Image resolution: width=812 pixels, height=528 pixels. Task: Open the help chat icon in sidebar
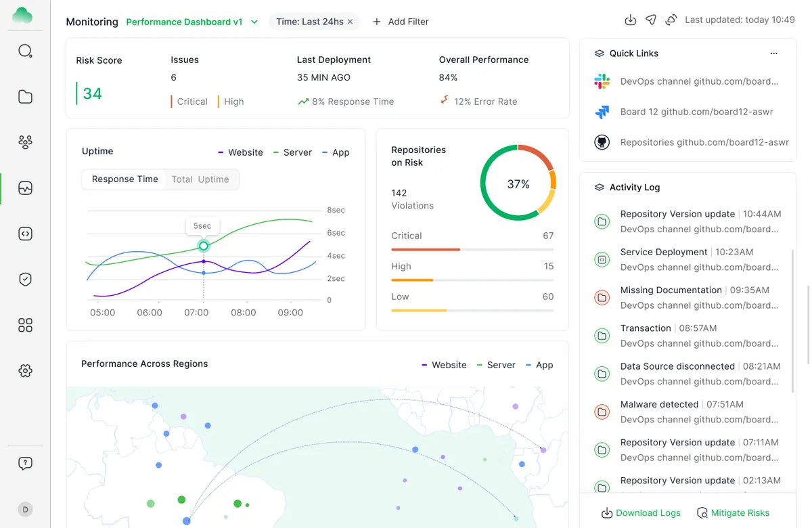pos(25,464)
